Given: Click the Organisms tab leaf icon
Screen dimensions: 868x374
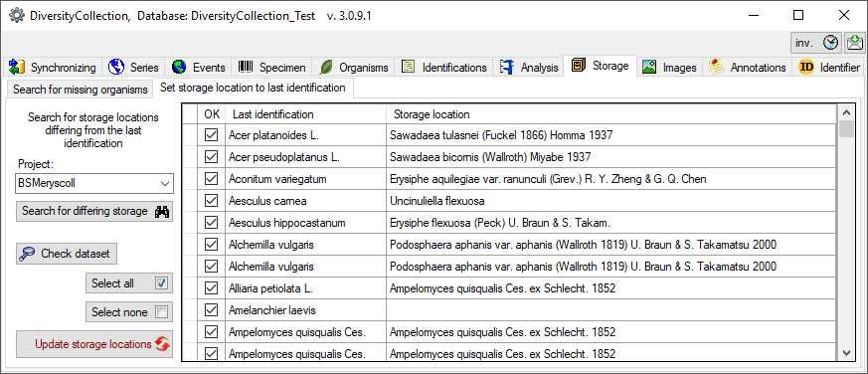Looking at the screenshot, I should coord(326,67).
